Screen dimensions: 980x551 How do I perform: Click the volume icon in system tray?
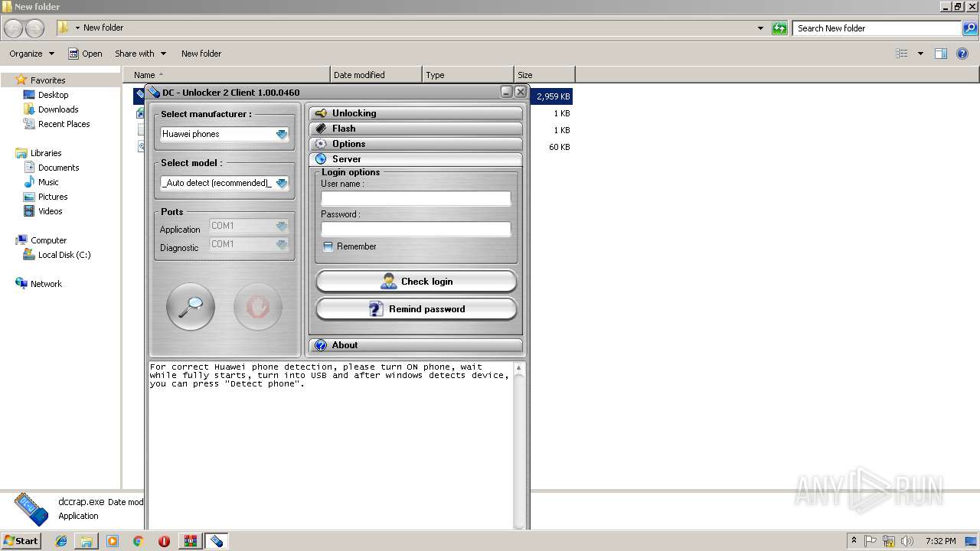click(x=906, y=541)
